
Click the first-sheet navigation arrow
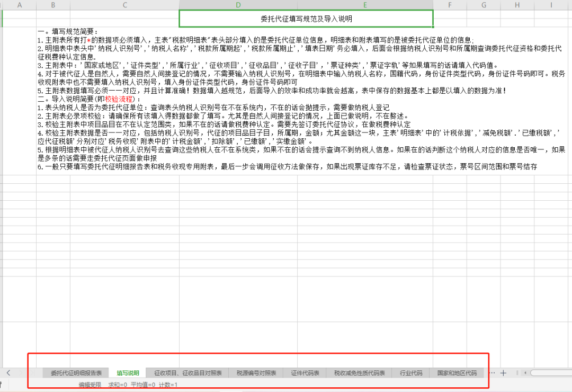(8, 372)
